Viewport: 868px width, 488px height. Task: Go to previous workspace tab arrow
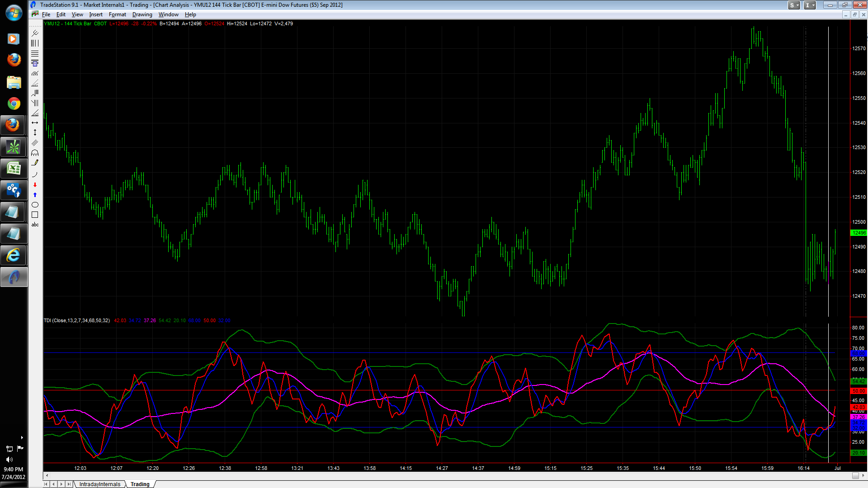(x=54, y=484)
